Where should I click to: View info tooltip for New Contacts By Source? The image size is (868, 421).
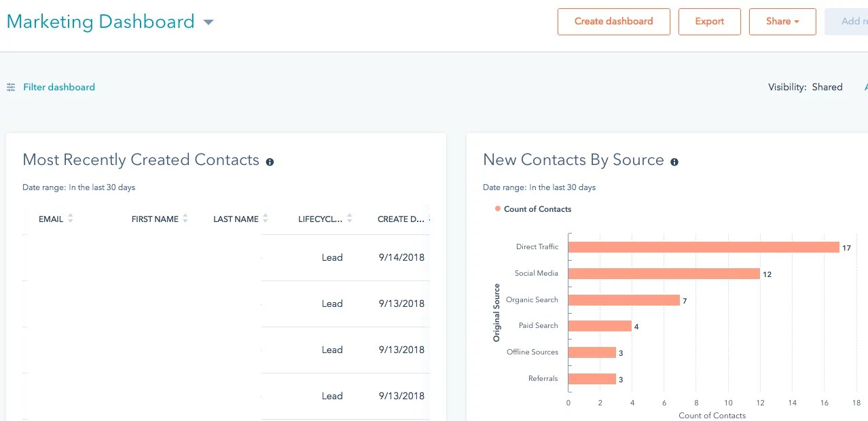click(674, 162)
